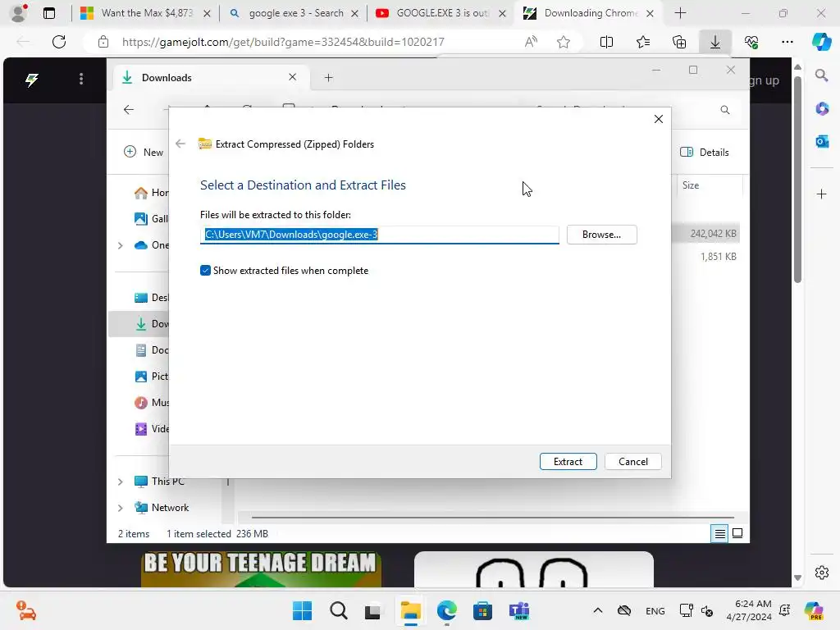
Task: Expand the Network tree node
Action: point(121,508)
